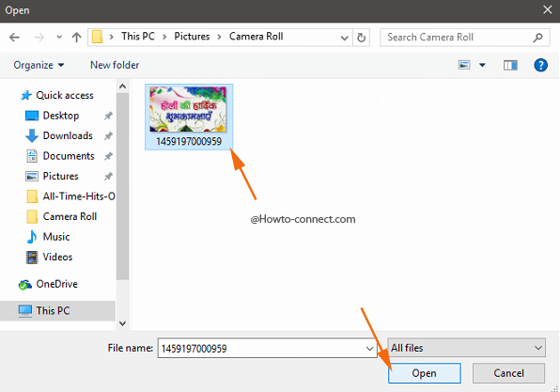This screenshot has width=560, height=392.
Task: Click the Cancel button
Action: (x=508, y=373)
